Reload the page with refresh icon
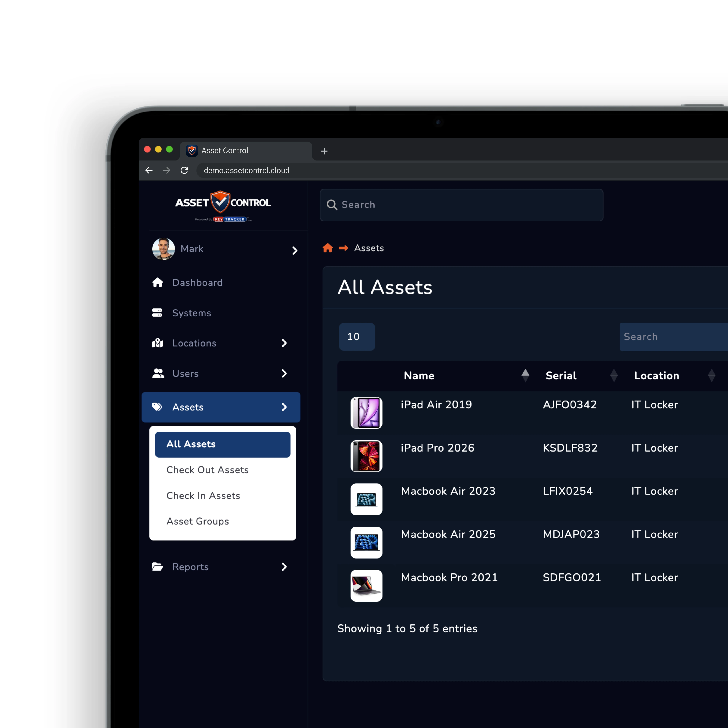 click(x=184, y=170)
